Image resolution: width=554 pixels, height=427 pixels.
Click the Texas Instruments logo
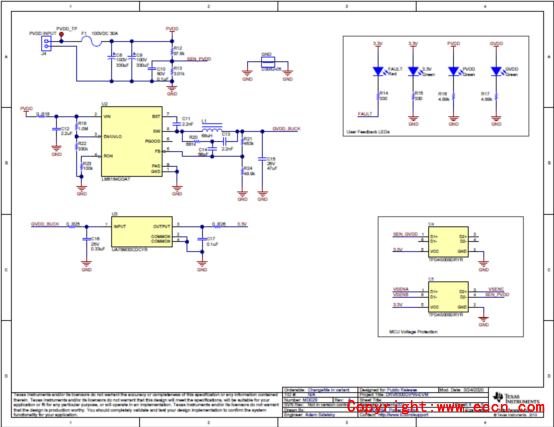517,398
